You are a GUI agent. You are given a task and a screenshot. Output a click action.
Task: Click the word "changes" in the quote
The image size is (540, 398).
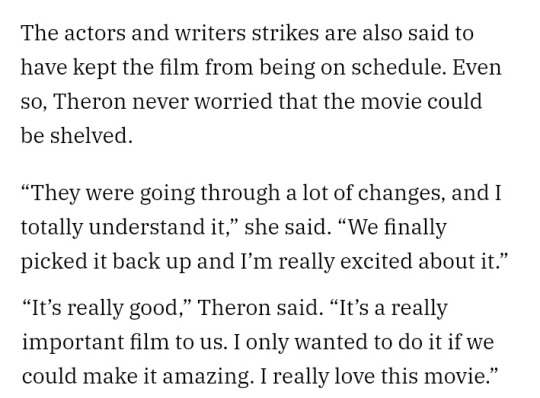click(400, 193)
